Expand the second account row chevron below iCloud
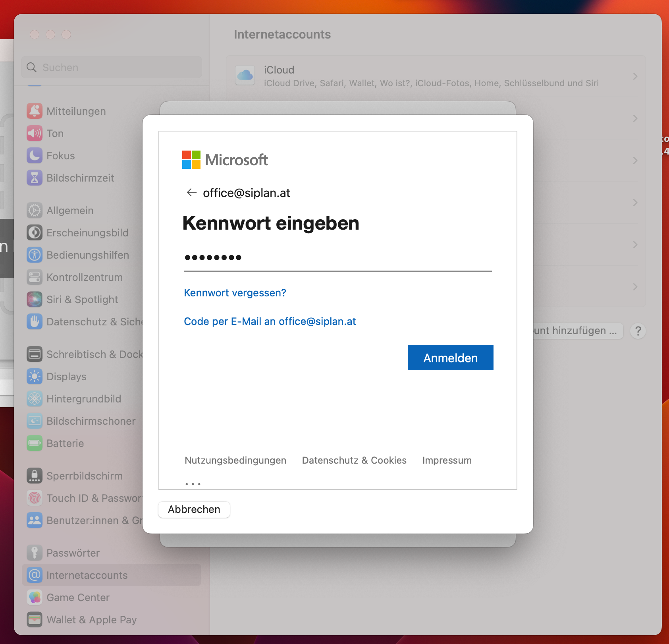669x644 pixels. pos(635,118)
